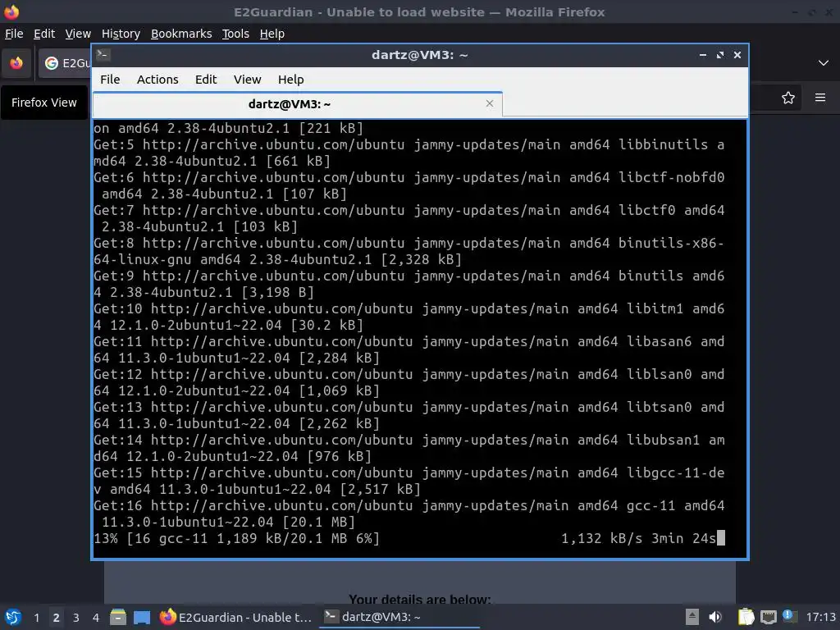This screenshot has height=630, width=840.
Task: Click the Firefox View tooltip label
Action: coord(44,103)
